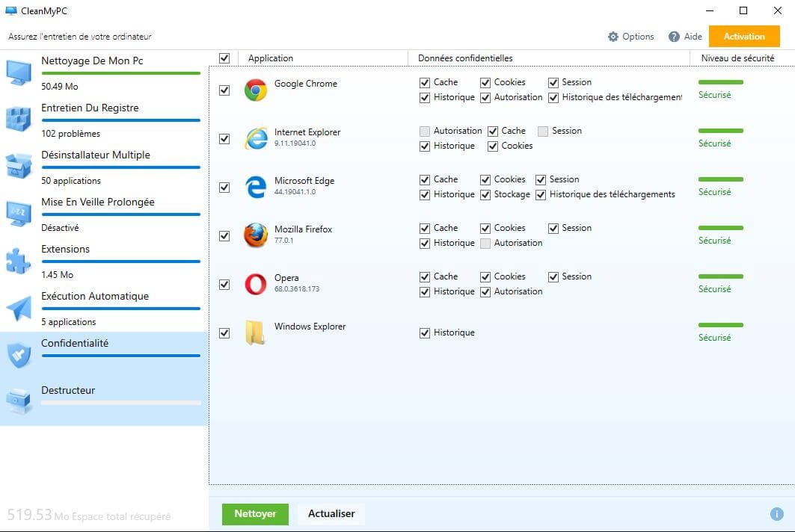795x532 pixels.
Task: Click the Désinstallateur Multiple box icon
Action: coord(19,166)
